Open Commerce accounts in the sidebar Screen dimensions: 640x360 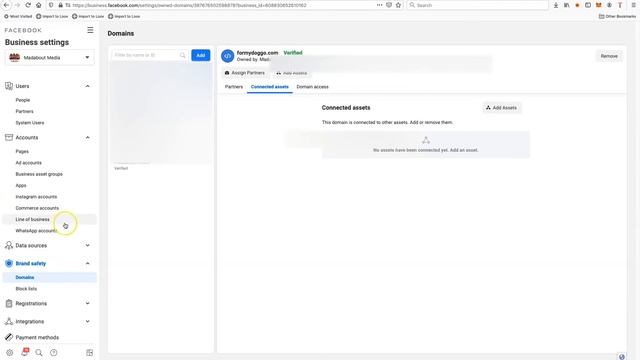[x=37, y=208]
